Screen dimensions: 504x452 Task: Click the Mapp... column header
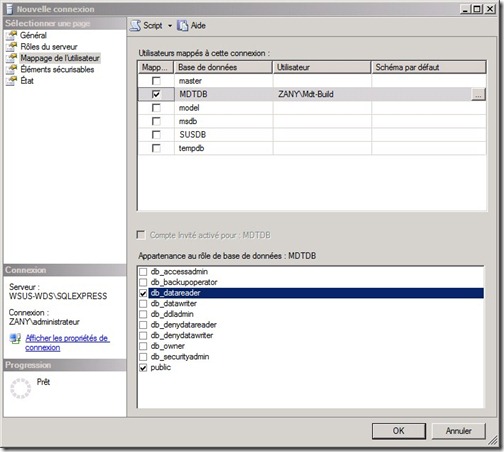point(156,67)
